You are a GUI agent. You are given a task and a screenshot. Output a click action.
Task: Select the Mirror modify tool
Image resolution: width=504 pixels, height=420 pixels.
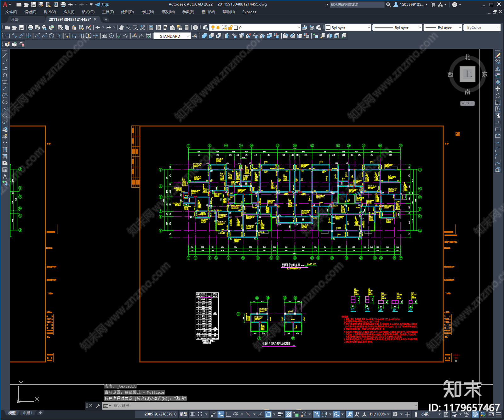(x=498, y=69)
